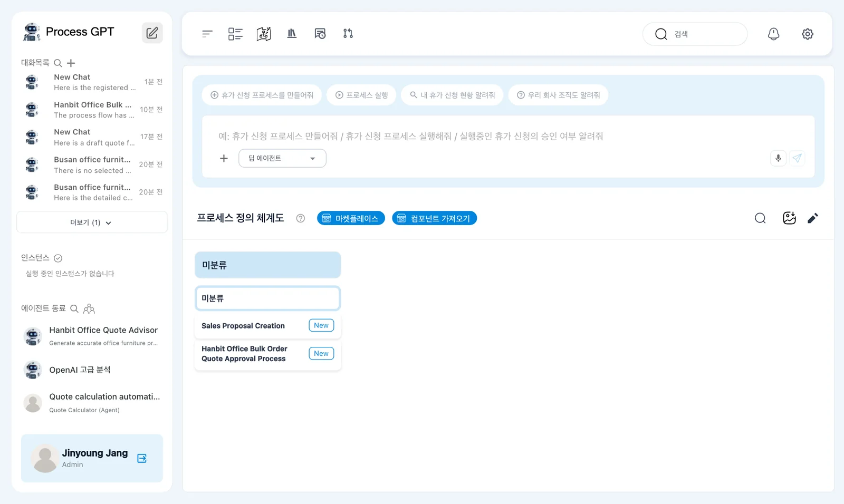
Task: Click the microphone voice input icon
Action: 778,158
